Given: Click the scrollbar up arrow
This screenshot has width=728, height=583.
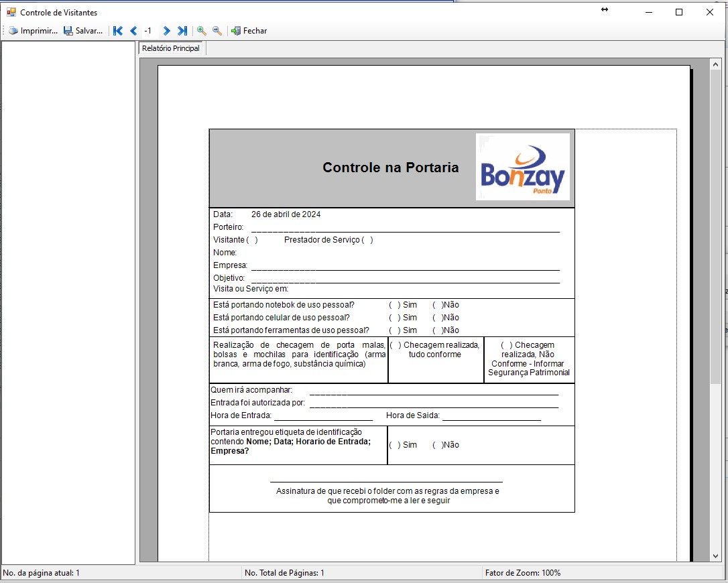Looking at the screenshot, I should [715, 64].
